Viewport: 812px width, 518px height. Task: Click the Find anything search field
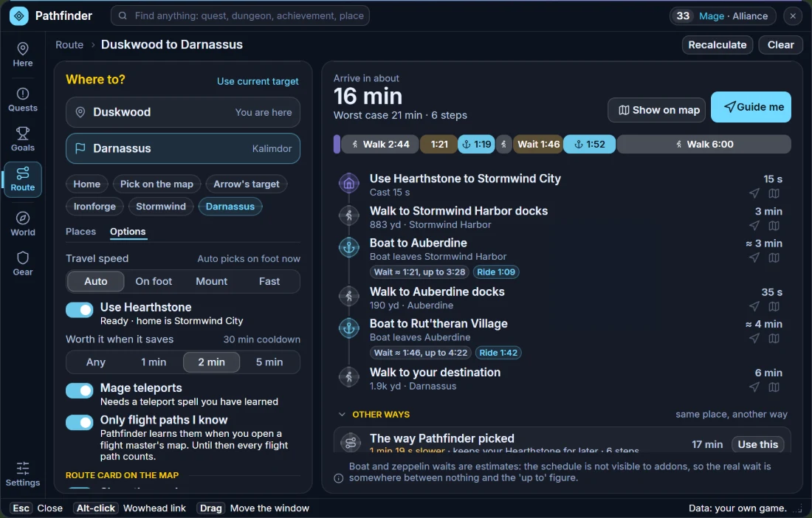241,15
